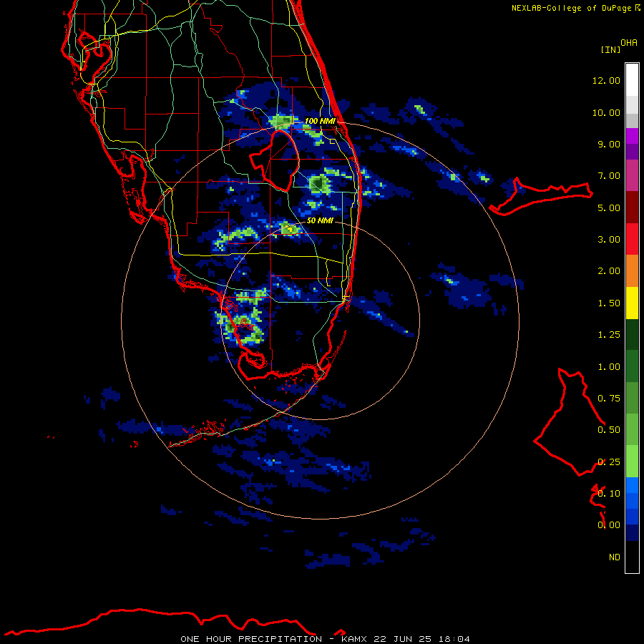Click the pink-magenta swatch near 7.00
Image resolution: width=644 pixels, height=644 pixels.
point(632,176)
